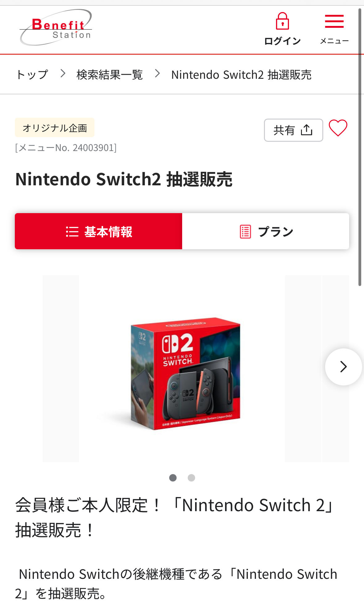Go to トップ breadcrumb link
The height and width of the screenshot is (606, 364).
point(32,75)
